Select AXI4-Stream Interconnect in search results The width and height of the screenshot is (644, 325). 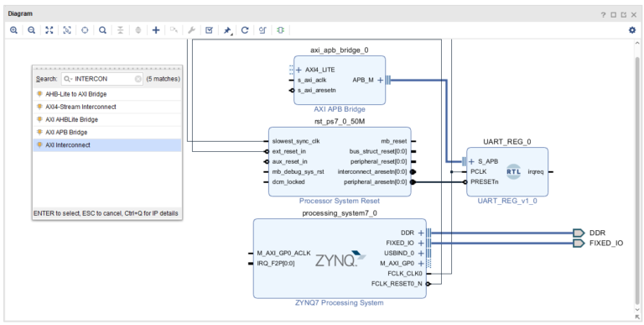[107, 107]
